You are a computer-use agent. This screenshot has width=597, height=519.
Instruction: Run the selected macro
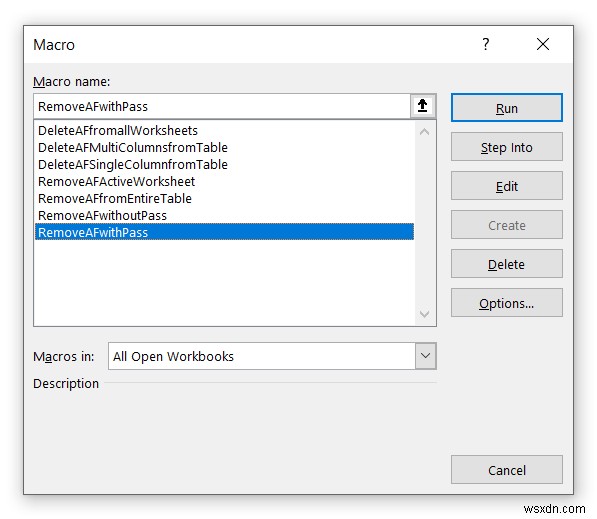(507, 108)
